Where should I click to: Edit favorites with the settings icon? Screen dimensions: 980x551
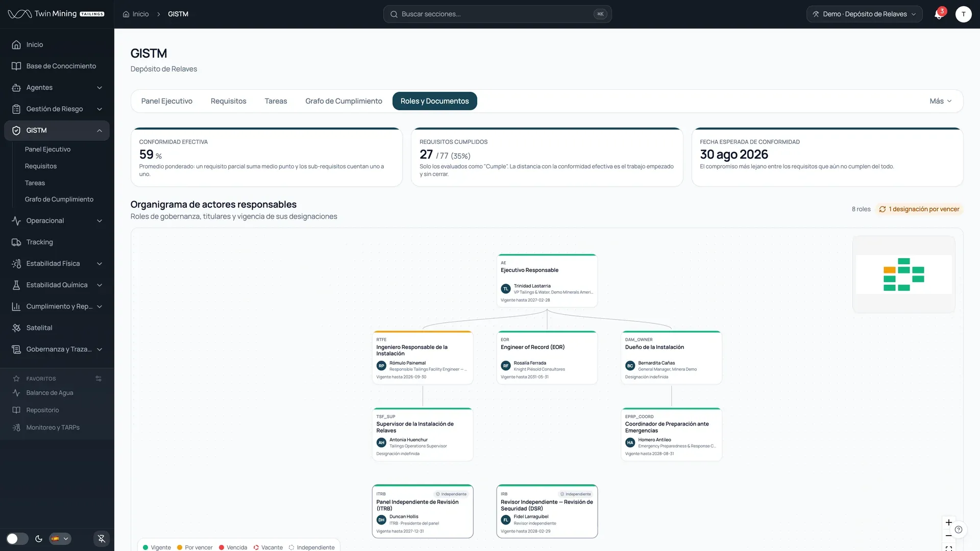point(99,379)
